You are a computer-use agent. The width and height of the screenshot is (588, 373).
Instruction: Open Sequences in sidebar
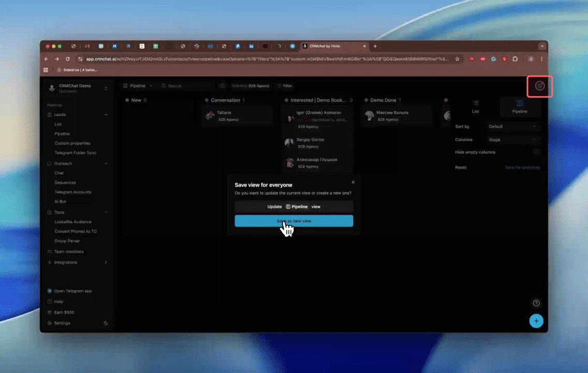(65, 183)
